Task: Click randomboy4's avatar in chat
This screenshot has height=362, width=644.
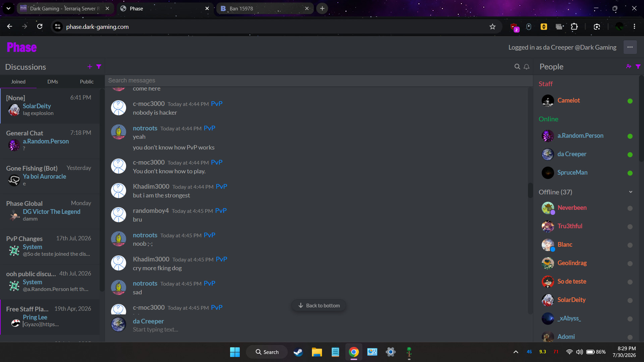Action: (118, 215)
